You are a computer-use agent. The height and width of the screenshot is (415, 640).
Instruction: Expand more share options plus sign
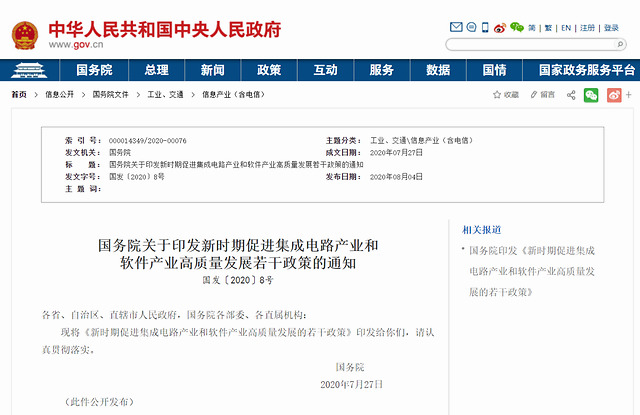[629, 95]
